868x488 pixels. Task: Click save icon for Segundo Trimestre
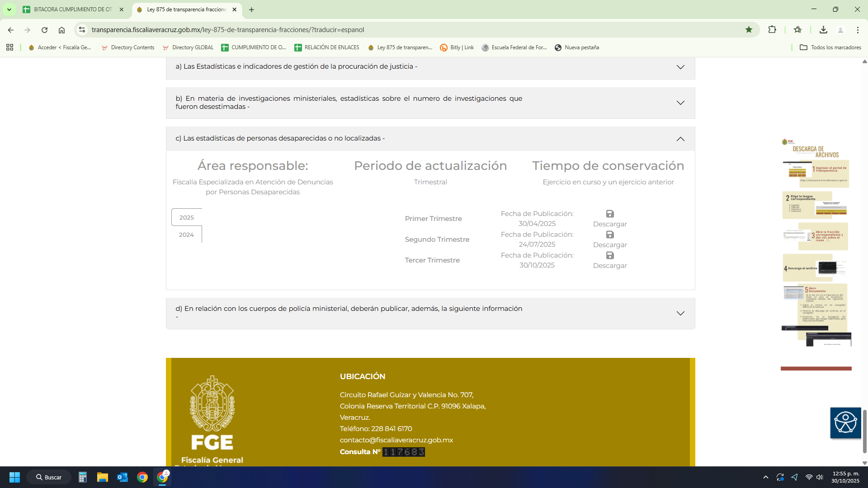point(610,235)
